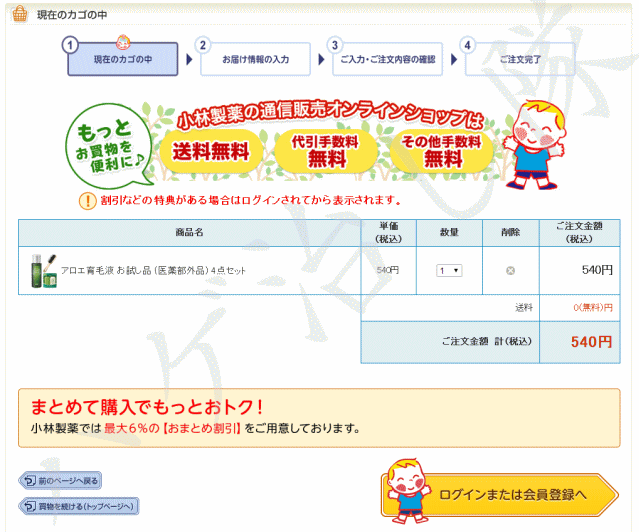The height and width of the screenshot is (532, 639).
Task: Click the ご注文金額(税込) column header
Action: tap(580, 232)
